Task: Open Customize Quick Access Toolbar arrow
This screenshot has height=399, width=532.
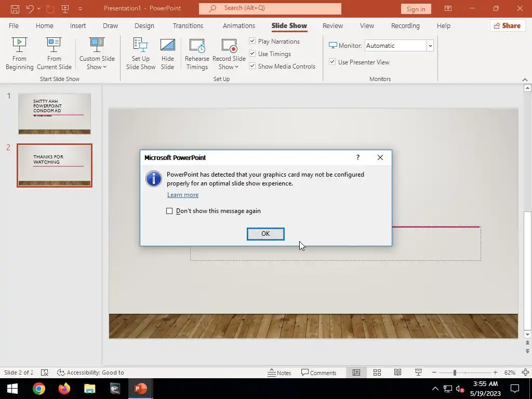Action: click(81, 9)
